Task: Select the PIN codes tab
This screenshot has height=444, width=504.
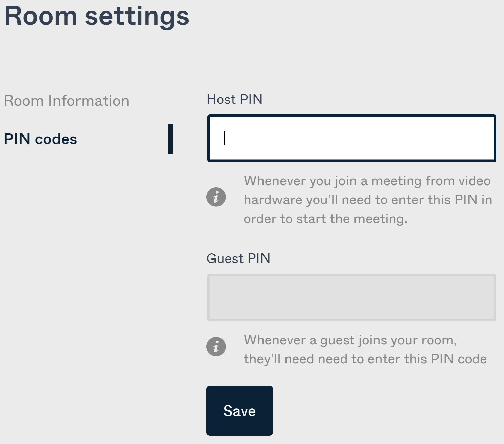Action: (41, 139)
